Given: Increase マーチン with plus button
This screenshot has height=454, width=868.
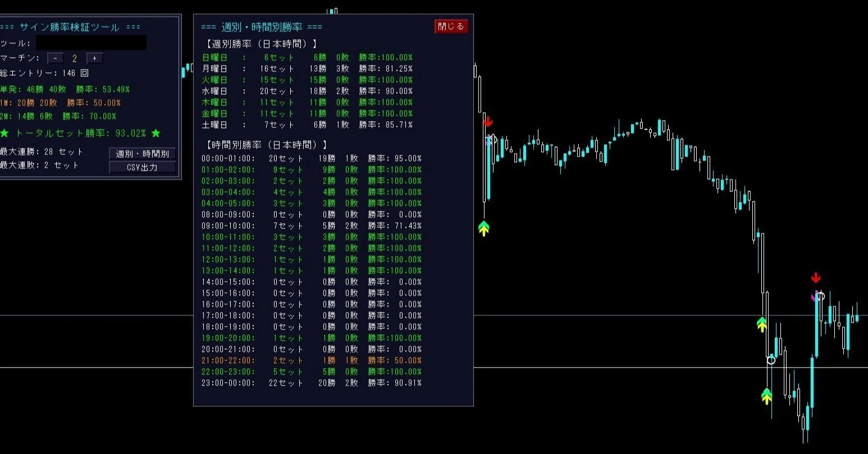Looking at the screenshot, I should tap(94, 58).
